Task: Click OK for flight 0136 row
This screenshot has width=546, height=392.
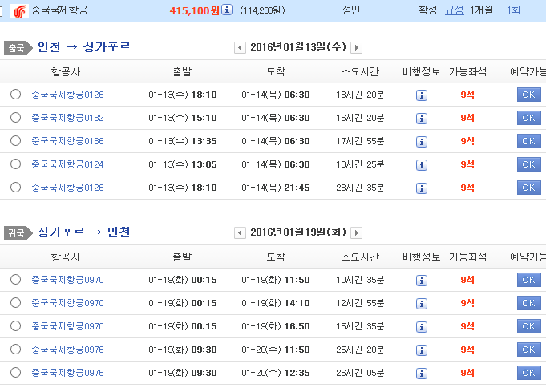Action: pyautogui.click(x=528, y=141)
